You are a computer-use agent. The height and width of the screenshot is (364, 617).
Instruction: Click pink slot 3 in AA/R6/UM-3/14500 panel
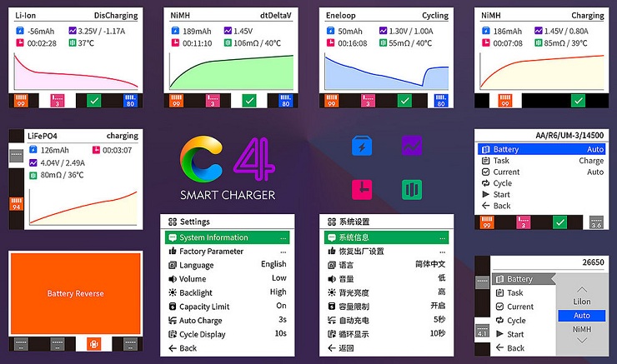pos(524,222)
